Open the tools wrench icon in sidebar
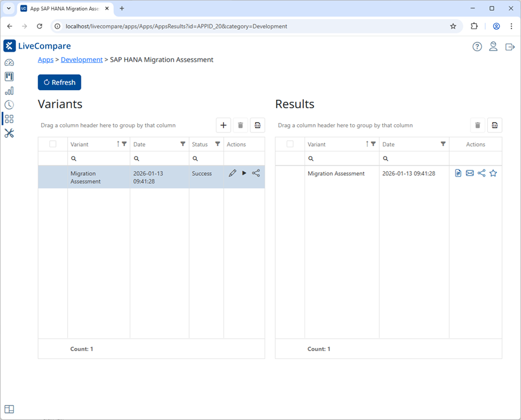The height and width of the screenshot is (420, 521). pyautogui.click(x=10, y=134)
